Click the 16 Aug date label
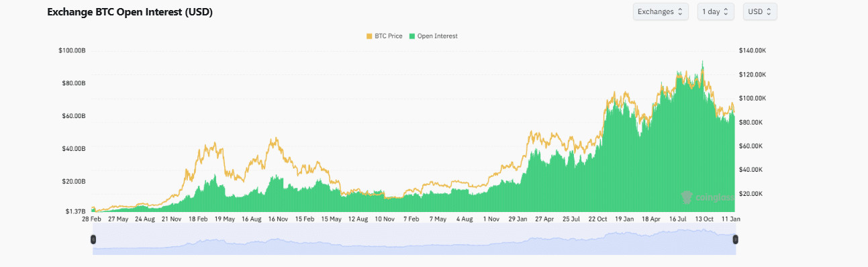Viewport: 868px width, 267px height. click(x=252, y=219)
